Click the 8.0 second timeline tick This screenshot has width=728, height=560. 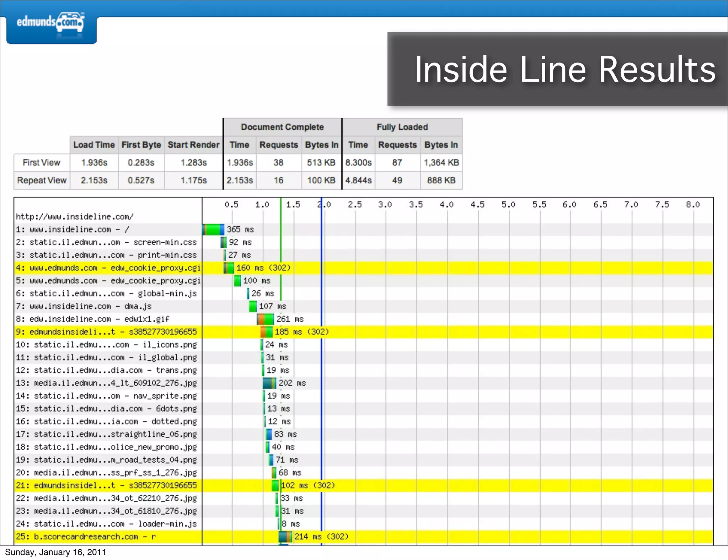(693, 204)
